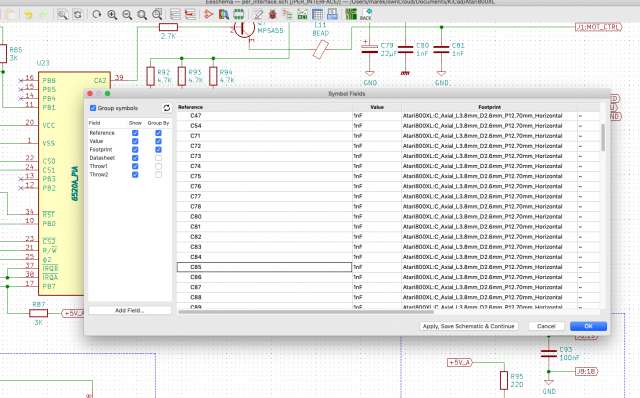Select the C47 reference cell

pyautogui.click(x=264, y=116)
